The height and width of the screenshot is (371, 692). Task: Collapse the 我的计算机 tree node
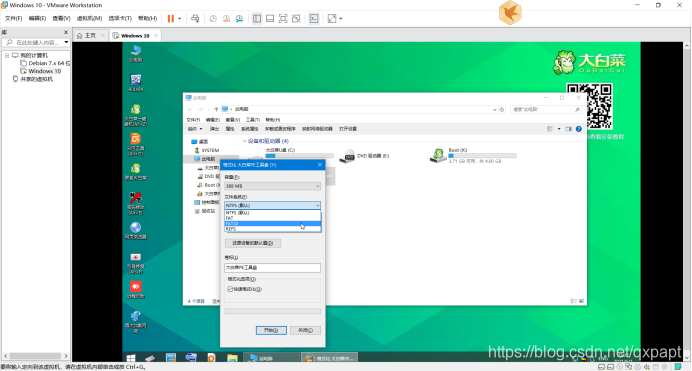click(7, 56)
